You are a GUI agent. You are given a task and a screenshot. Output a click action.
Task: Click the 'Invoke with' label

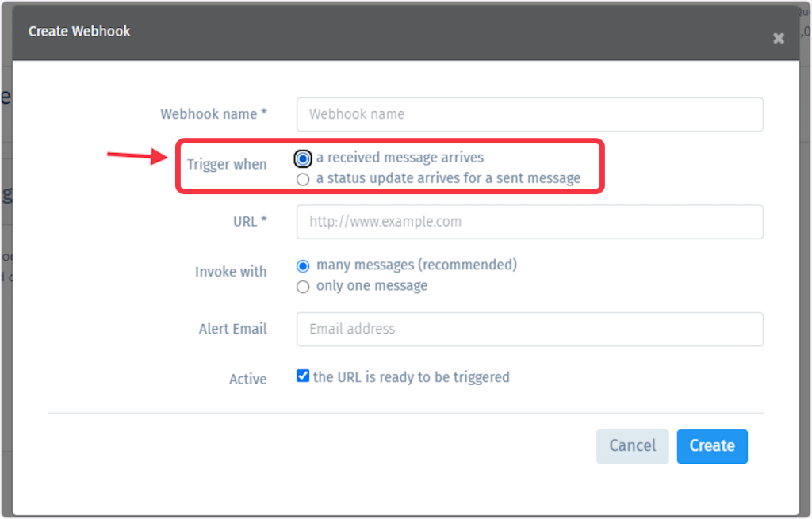pyautogui.click(x=231, y=272)
